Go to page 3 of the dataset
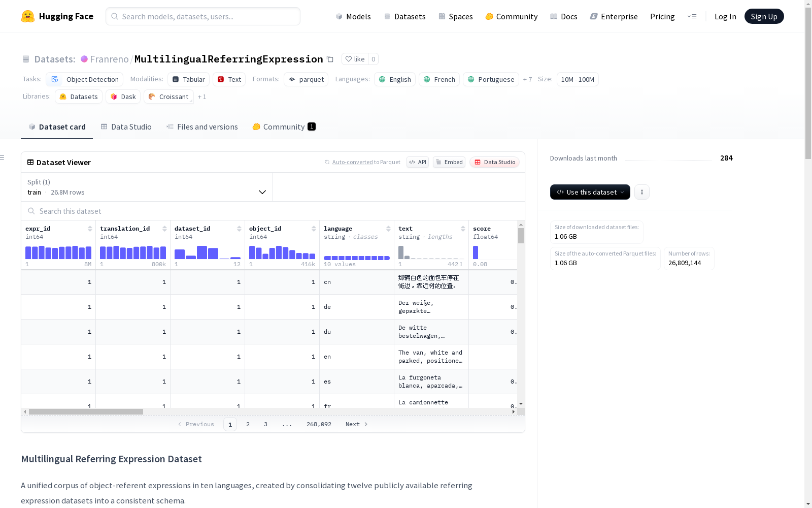The height and width of the screenshot is (508, 812). point(265,424)
